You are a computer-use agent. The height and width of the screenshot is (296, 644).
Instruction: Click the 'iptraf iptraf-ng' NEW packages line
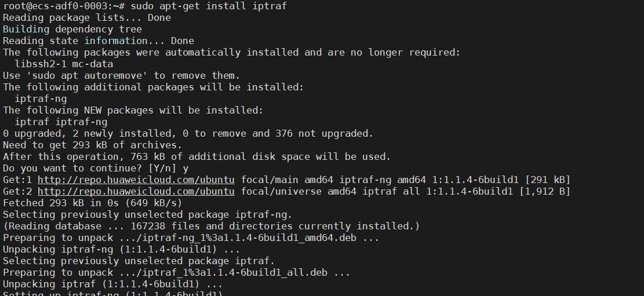point(61,122)
